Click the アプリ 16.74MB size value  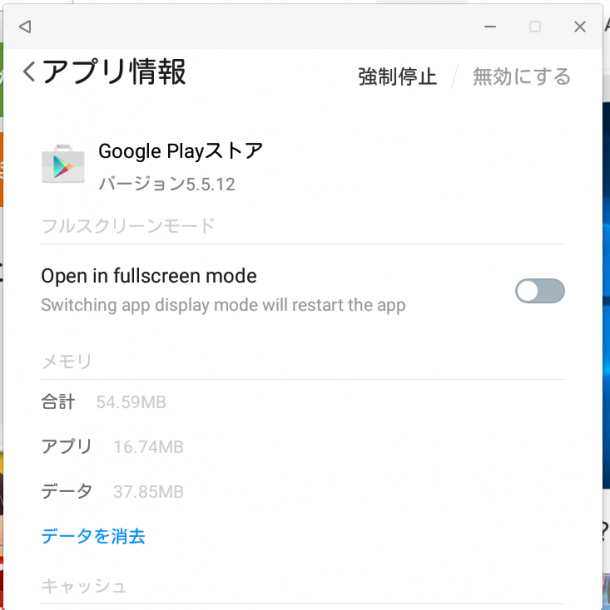pyautogui.click(x=148, y=447)
